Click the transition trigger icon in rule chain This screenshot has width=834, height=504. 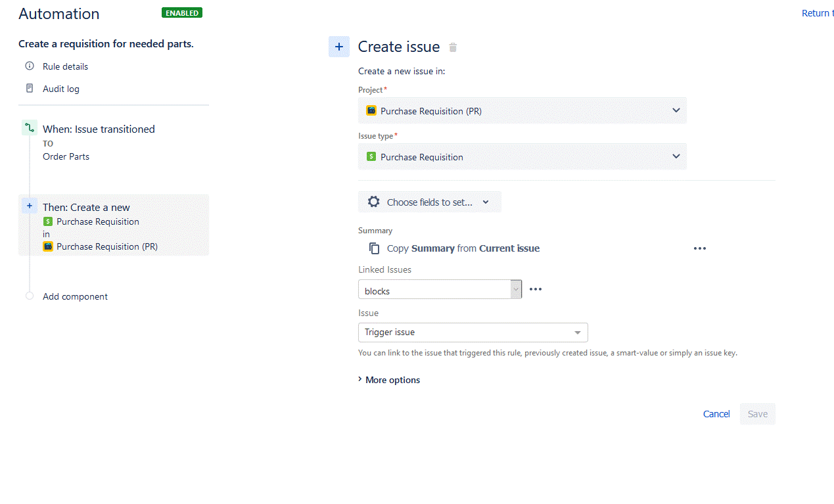coord(30,128)
